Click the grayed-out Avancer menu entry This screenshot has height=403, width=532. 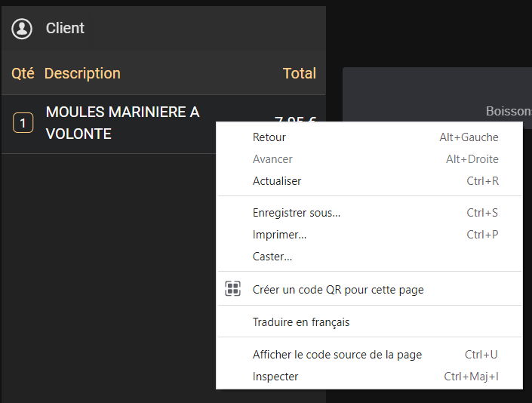[x=272, y=159]
